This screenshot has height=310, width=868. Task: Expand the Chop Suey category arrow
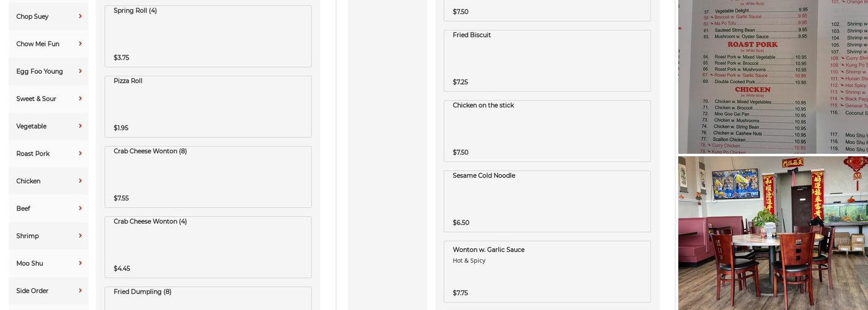tap(80, 16)
